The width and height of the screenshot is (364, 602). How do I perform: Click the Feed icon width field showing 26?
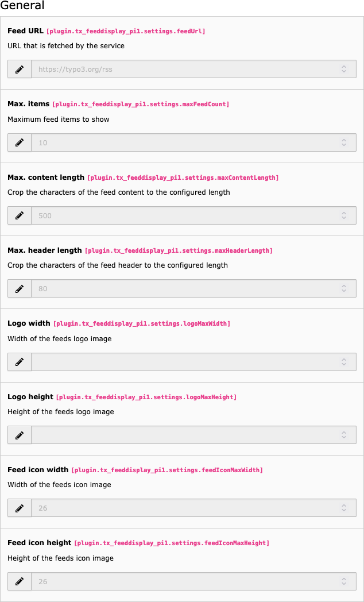(x=184, y=508)
